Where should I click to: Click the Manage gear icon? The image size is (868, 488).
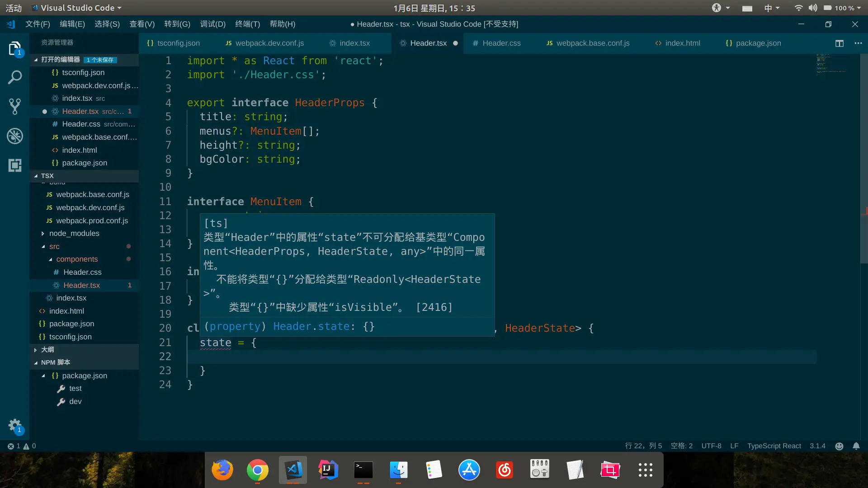[x=14, y=425]
